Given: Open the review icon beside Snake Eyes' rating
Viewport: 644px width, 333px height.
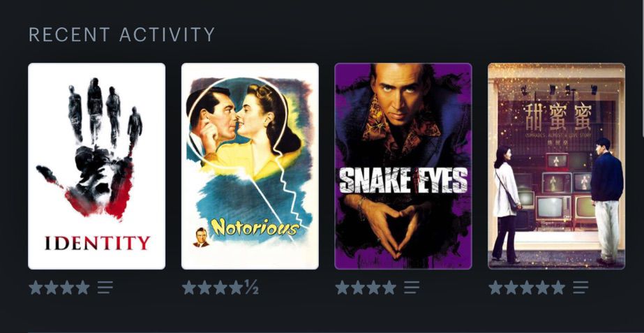Looking at the screenshot, I should click(x=412, y=288).
